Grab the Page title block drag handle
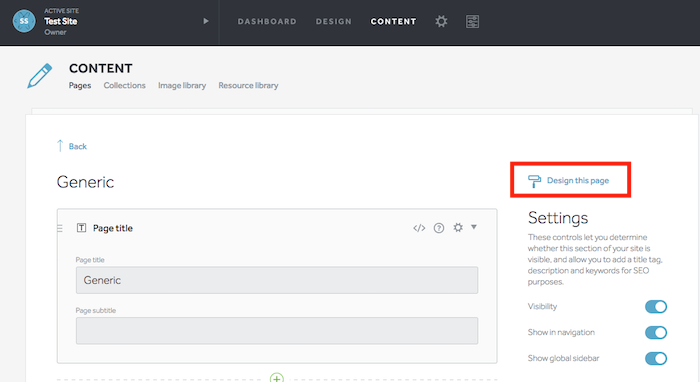This screenshot has width=700, height=382. 60,228
